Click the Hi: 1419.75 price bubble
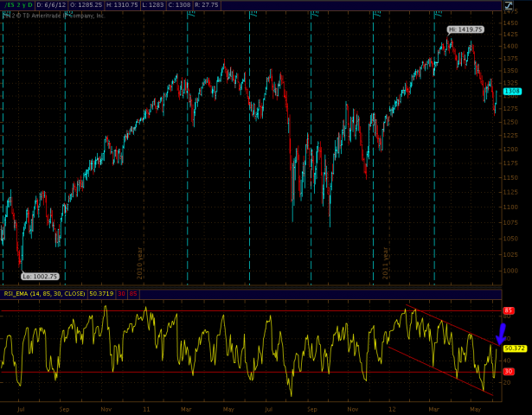The image size is (532, 415). pos(465,29)
